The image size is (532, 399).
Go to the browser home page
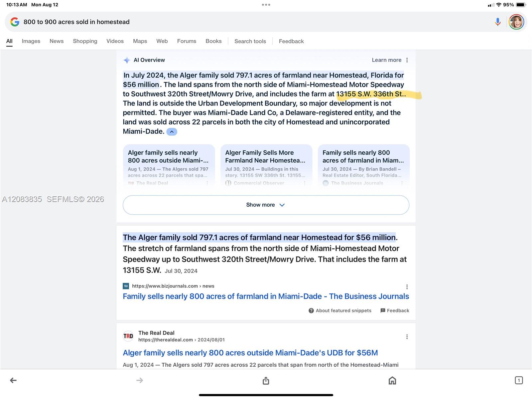point(392,380)
